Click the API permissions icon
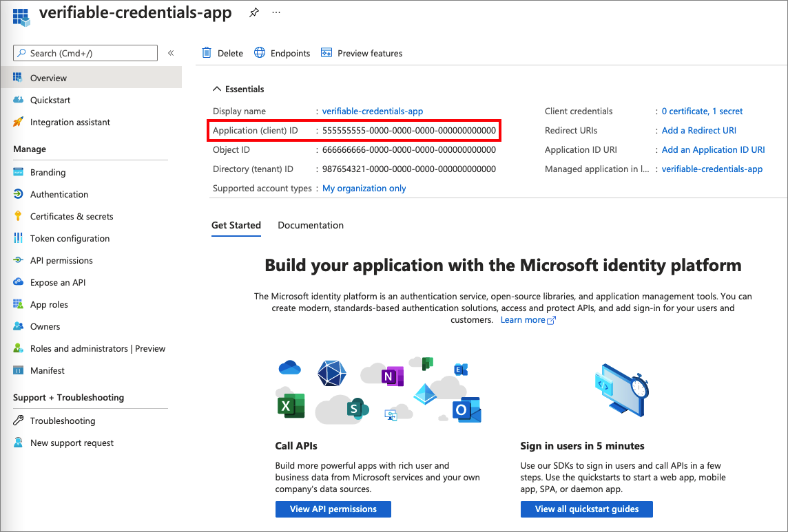The height and width of the screenshot is (532, 788). (18, 260)
